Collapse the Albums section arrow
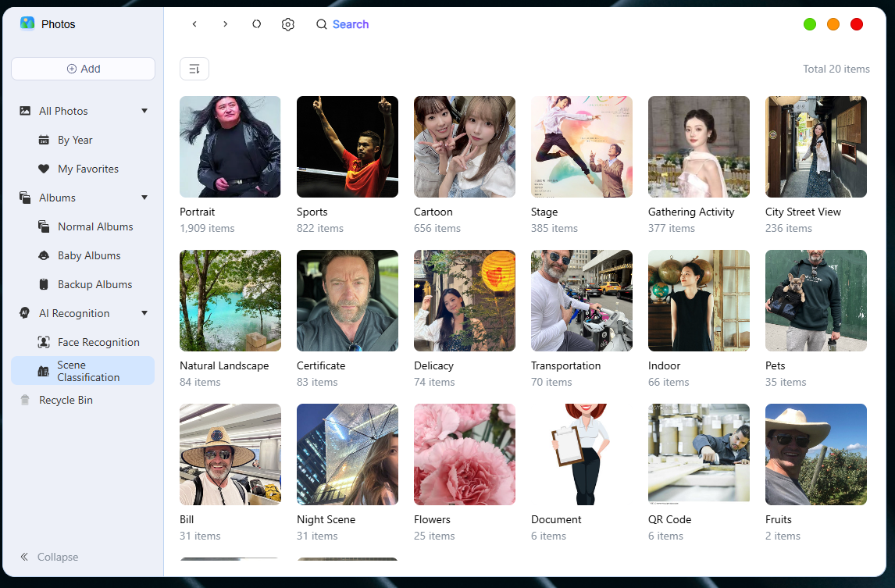This screenshot has width=895, height=588. click(x=144, y=198)
